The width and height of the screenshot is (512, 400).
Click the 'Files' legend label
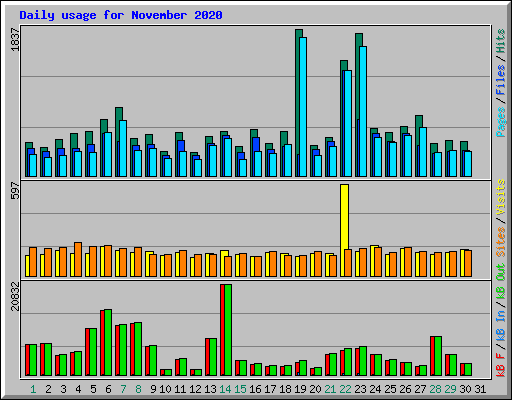tap(500, 80)
